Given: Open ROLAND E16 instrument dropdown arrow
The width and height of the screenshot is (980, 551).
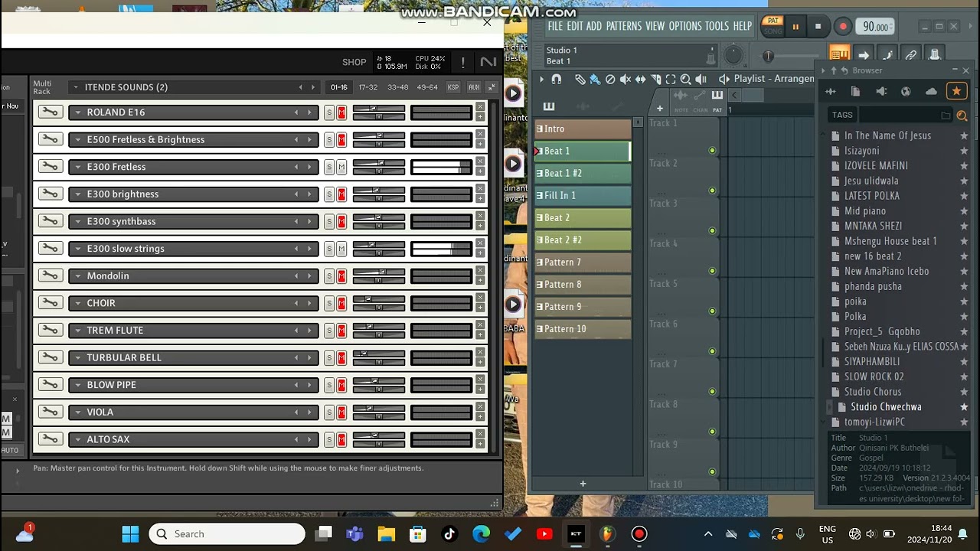Looking at the screenshot, I should [77, 112].
